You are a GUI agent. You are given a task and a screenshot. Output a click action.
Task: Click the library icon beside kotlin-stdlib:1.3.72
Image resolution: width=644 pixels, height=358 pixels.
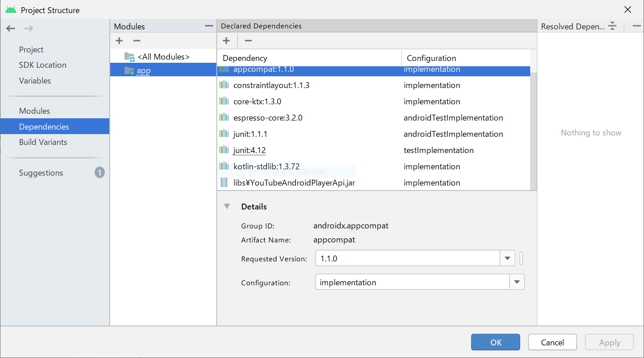tap(224, 166)
